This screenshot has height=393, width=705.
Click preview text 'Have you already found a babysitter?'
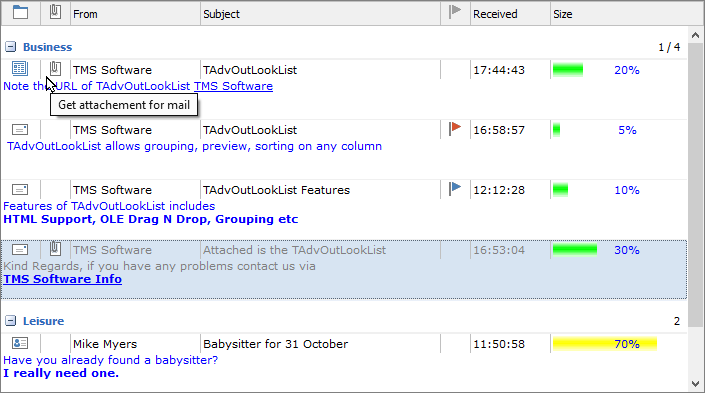111,360
